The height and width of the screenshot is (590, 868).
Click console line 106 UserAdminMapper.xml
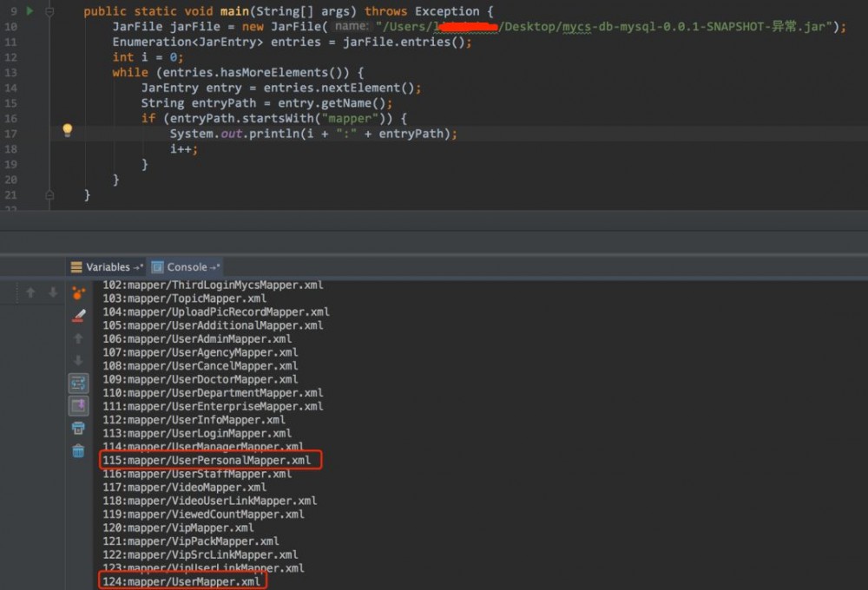tap(197, 338)
